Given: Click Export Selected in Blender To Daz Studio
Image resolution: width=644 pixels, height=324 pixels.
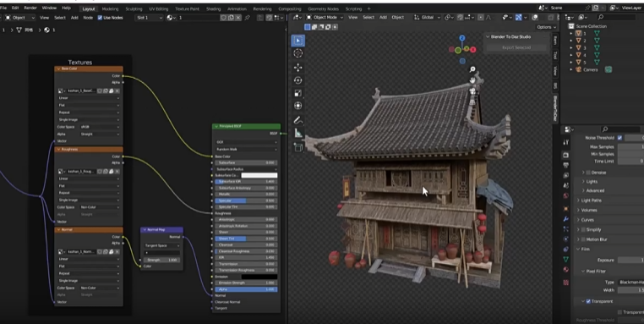Looking at the screenshot, I should pyautogui.click(x=516, y=47).
